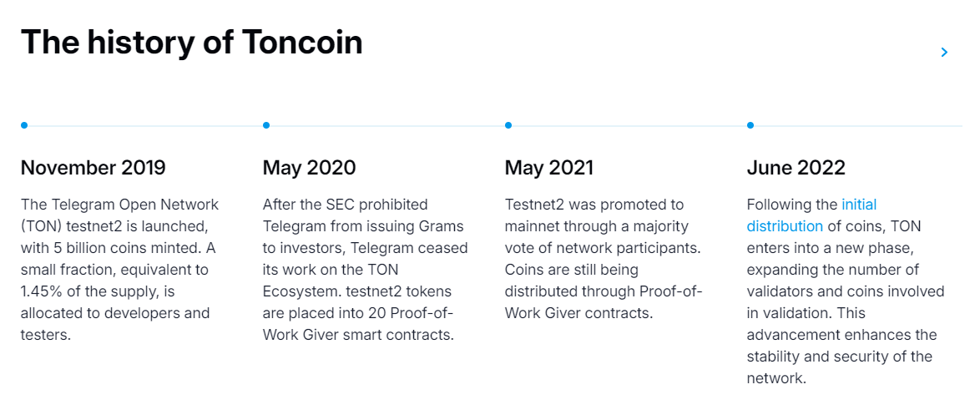Click the testnet2 launch description paragraph
Image resolution: width=980 pixels, height=420 pixels.
(x=120, y=270)
